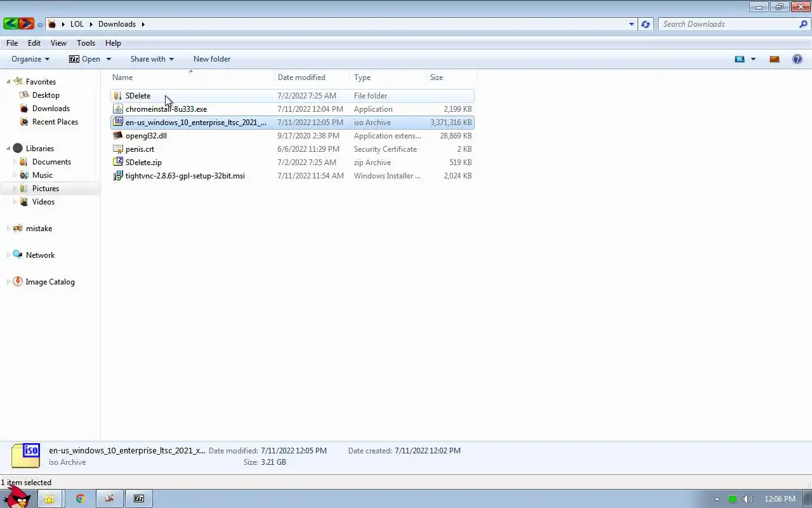Open the address bar history dropdown arrow
Viewport: 812px width, 508px height.
coord(631,24)
